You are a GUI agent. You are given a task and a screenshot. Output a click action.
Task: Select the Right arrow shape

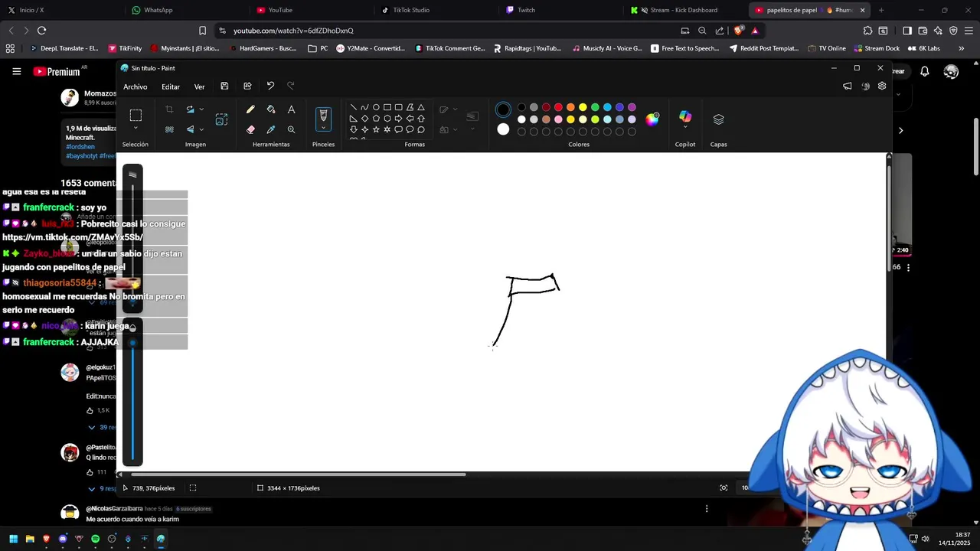pyautogui.click(x=398, y=119)
